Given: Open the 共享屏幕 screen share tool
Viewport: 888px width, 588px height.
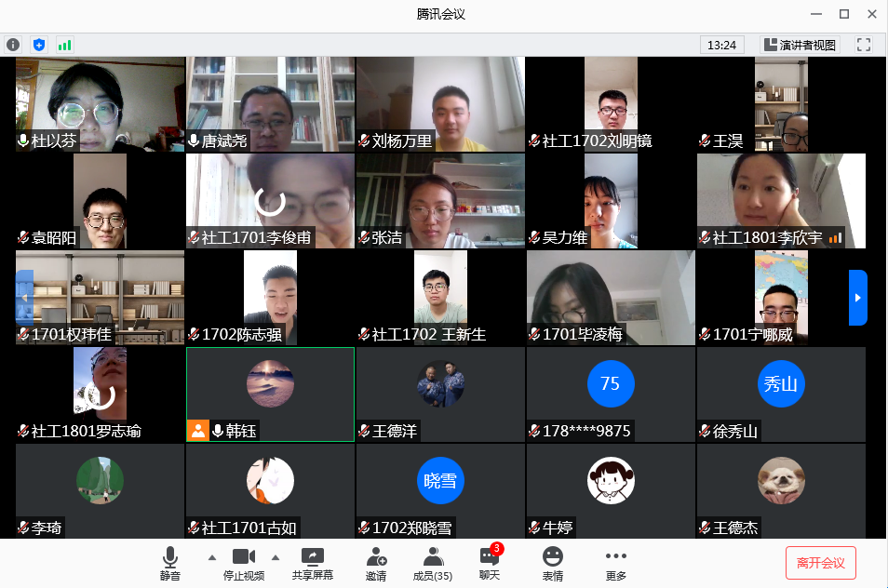Looking at the screenshot, I should point(312,562).
